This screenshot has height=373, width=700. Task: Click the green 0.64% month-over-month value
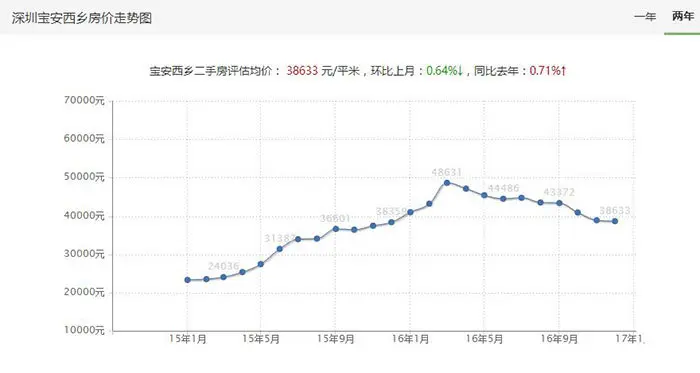(x=445, y=70)
